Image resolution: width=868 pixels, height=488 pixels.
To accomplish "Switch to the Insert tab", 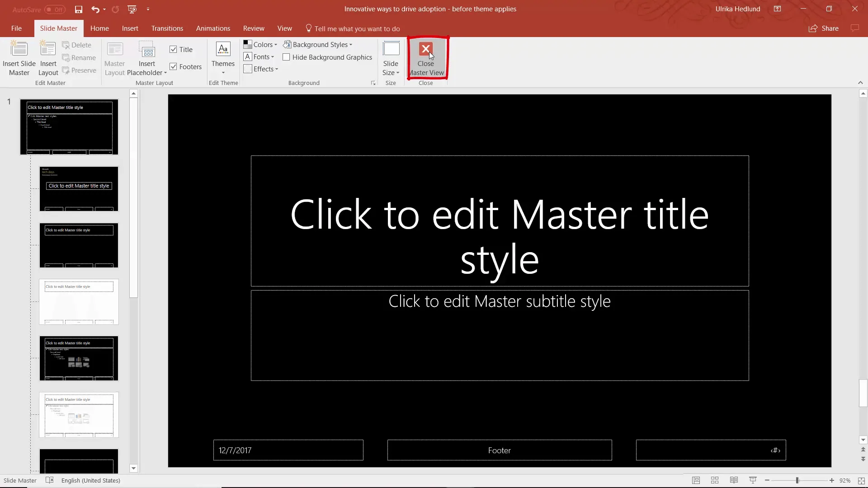I will (130, 28).
